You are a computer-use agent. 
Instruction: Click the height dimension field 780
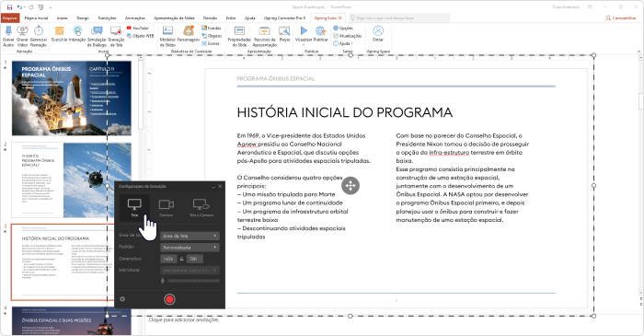pyautogui.click(x=195, y=259)
